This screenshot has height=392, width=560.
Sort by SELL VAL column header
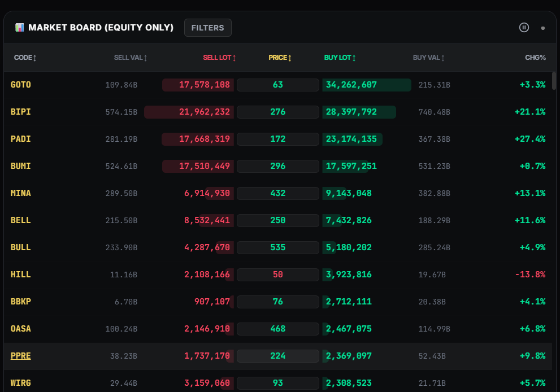tap(131, 58)
